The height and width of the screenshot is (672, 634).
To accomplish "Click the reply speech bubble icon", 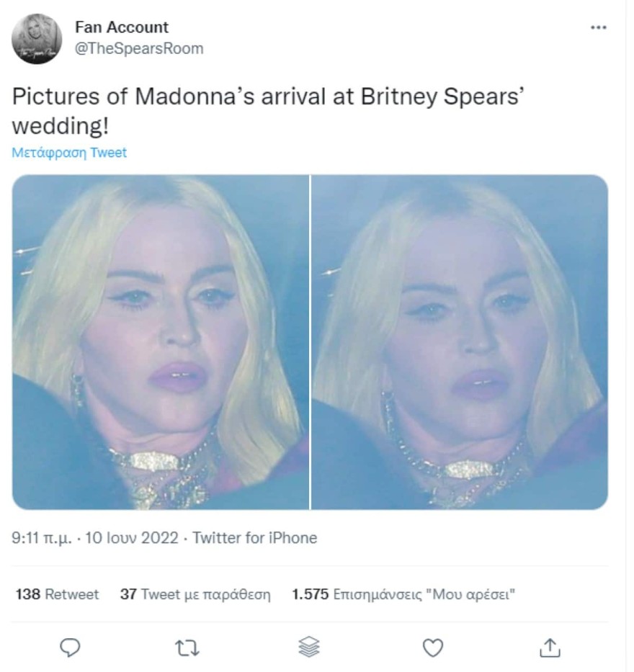I will 70,648.
